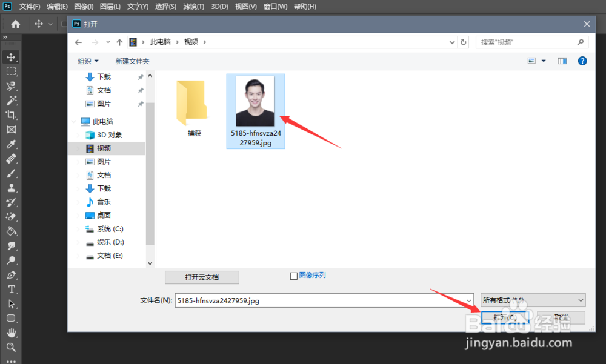Select the Eraser tool
The image size is (606, 364).
pos(11,217)
